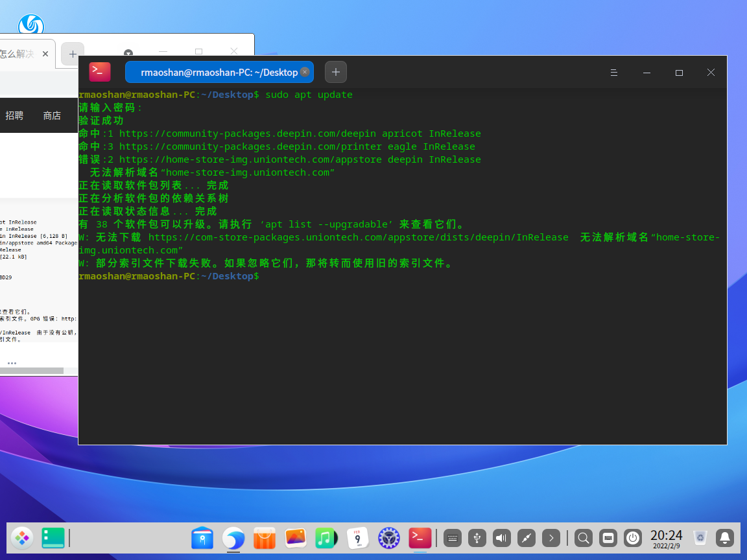Click the multitasking view icon in dock

(53, 537)
